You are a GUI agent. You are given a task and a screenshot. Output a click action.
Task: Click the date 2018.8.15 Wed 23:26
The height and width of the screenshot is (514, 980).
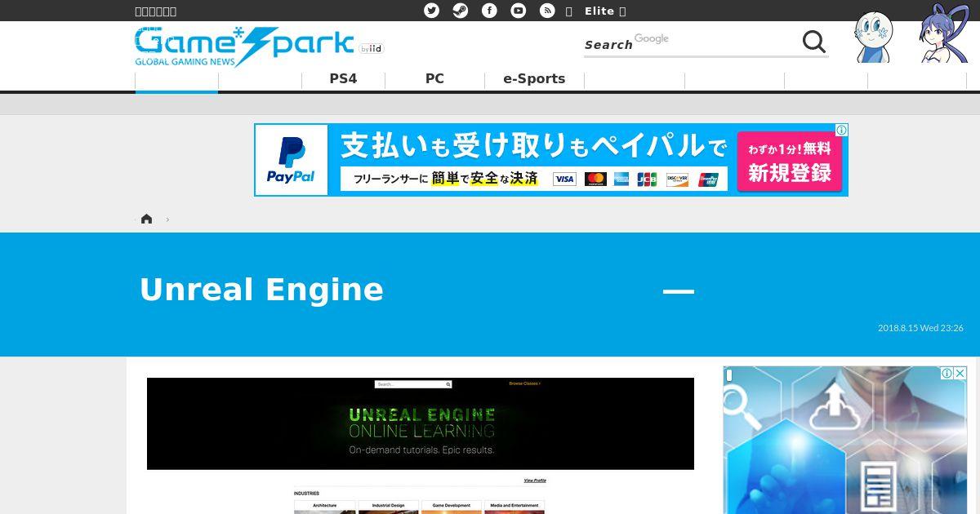pyautogui.click(x=920, y=328)
